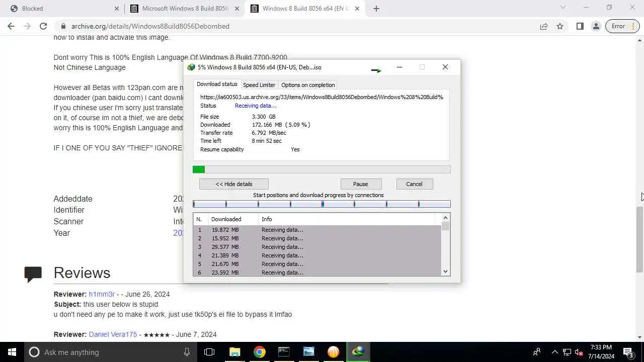Screen dimensions: 644x362
Task: Open the Chrome side panel icon
Action: pyautogui.click(x=580, y=26)
